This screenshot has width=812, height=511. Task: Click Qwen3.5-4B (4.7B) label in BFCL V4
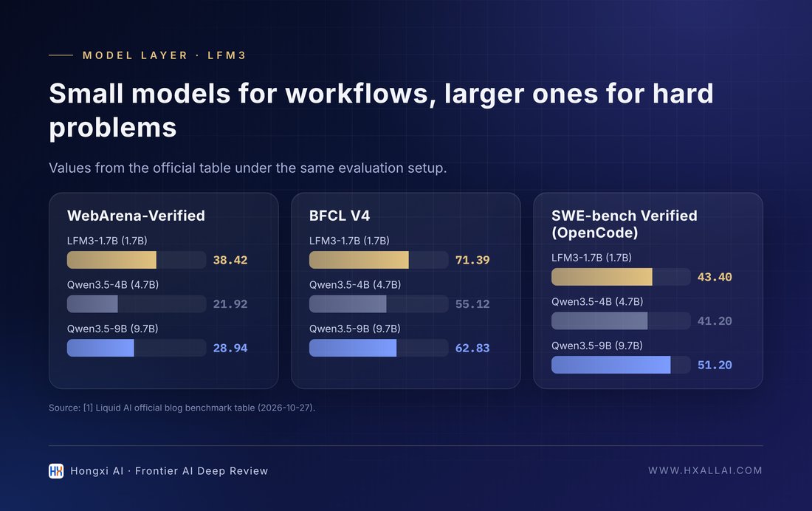[355, 284]
